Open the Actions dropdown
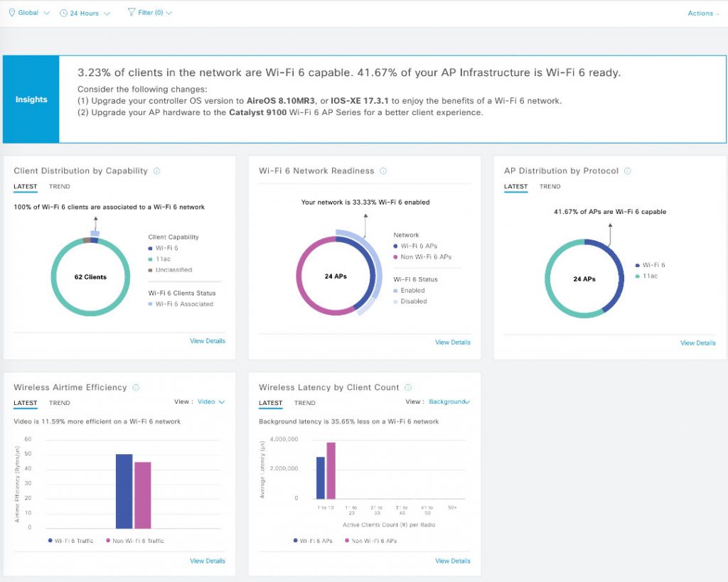Screen dimensions: 728x582 pos(702,13)
